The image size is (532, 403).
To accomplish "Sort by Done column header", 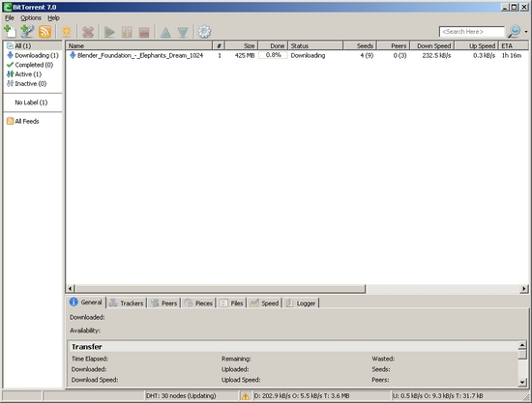I will click(273, 45).
